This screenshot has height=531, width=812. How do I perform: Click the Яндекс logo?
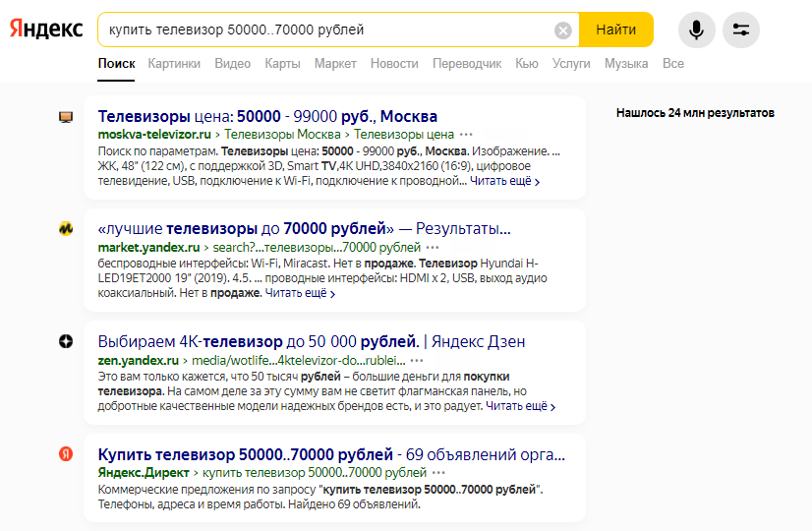46,29
